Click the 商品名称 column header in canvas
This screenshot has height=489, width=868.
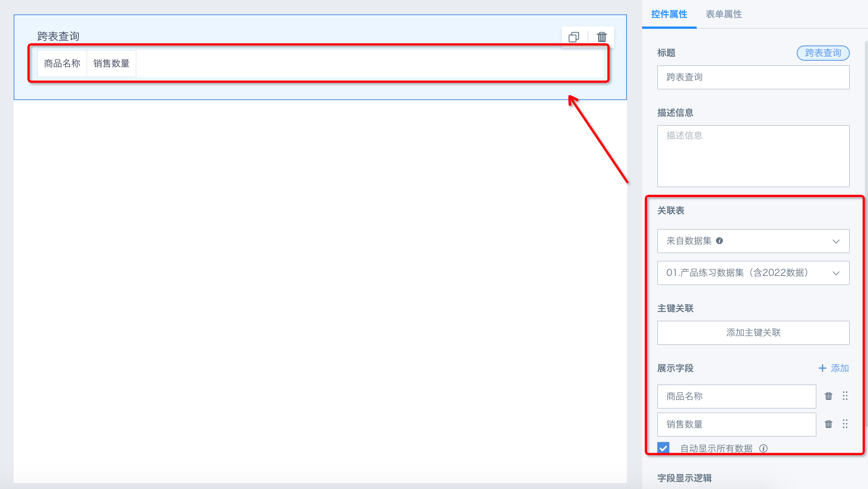point(62,64)
